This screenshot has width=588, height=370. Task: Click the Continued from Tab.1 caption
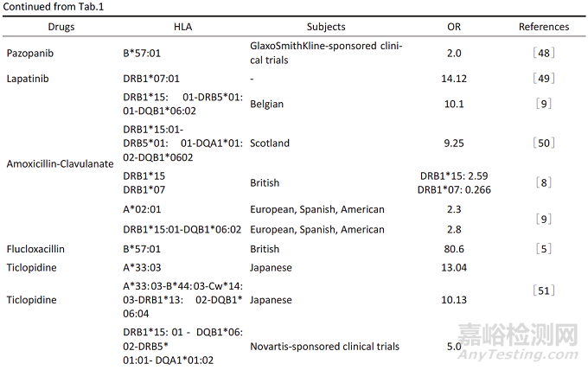(x=46, y=6)
